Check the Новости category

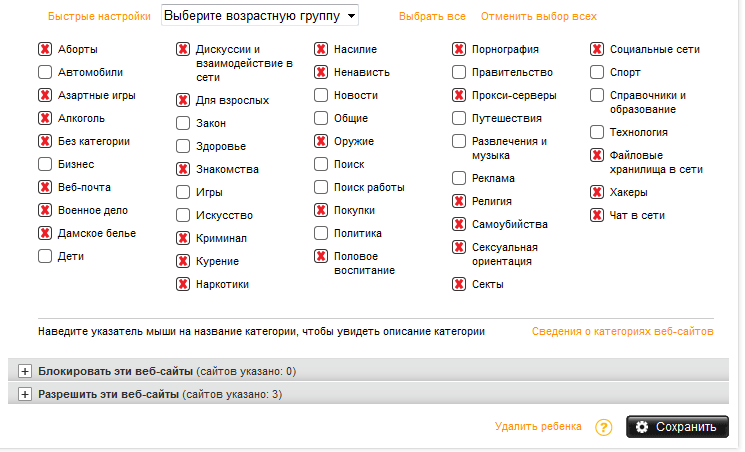pyautogui.click(x=321, y=95)
